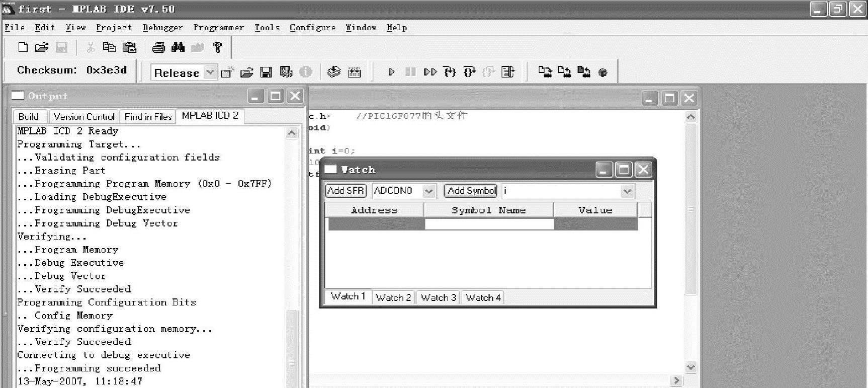Open the Configure menu
This screenshot has height=388, width=868.
[312, 28]
